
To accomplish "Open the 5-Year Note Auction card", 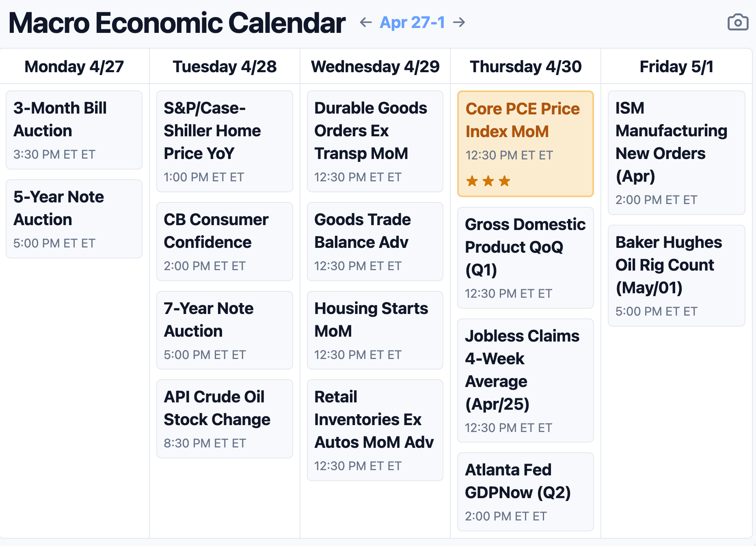I will pyautogui.click(x=74, y=219).
